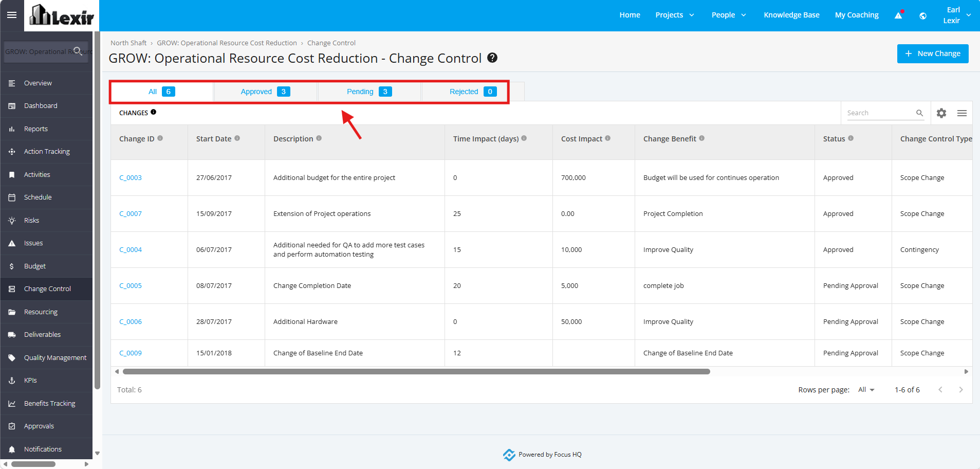Click the sidebar vertical scrollbar
This screenshot has width=980, height=469.
97,210
